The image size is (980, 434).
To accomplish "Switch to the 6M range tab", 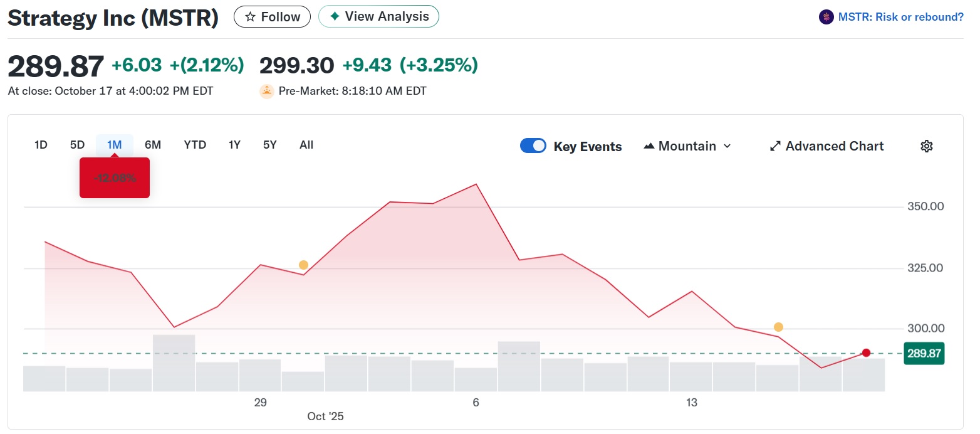I will [153, 145].
